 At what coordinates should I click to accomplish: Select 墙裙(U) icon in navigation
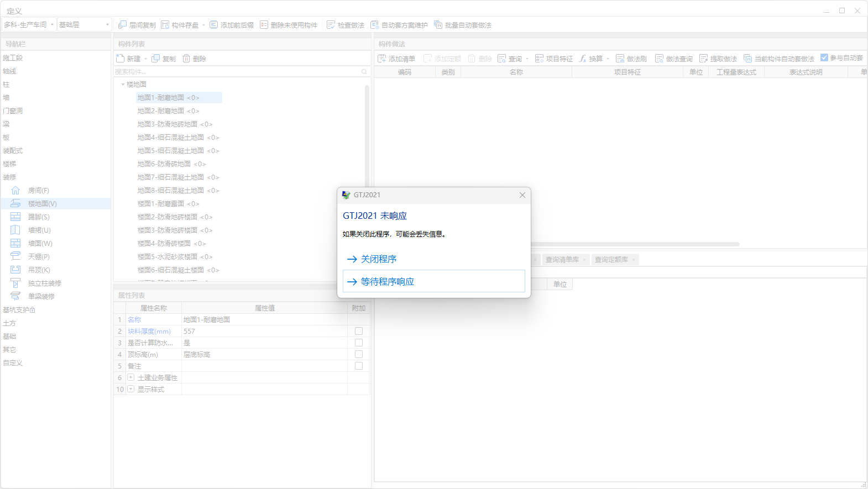click(x=15, y=230)
